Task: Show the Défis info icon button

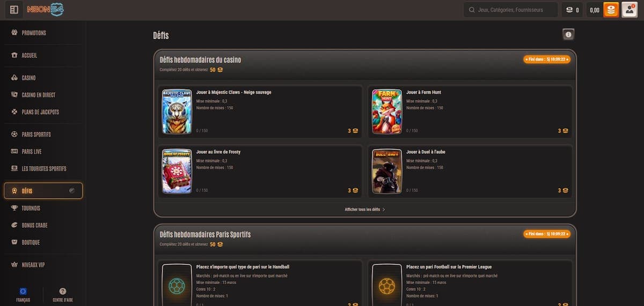Action: coord(569,35)
